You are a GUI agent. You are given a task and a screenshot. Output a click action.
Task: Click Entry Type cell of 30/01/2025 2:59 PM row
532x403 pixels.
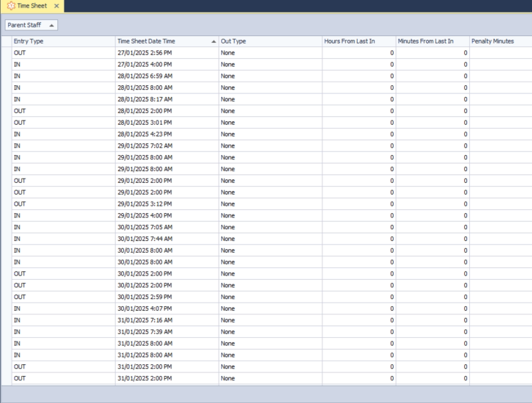point(62,297)
